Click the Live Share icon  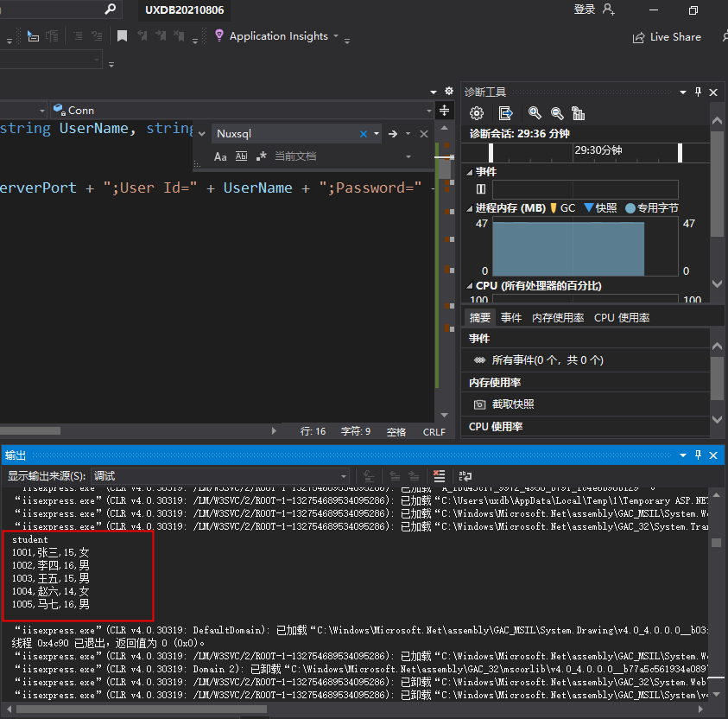click(x=639, y=37)
